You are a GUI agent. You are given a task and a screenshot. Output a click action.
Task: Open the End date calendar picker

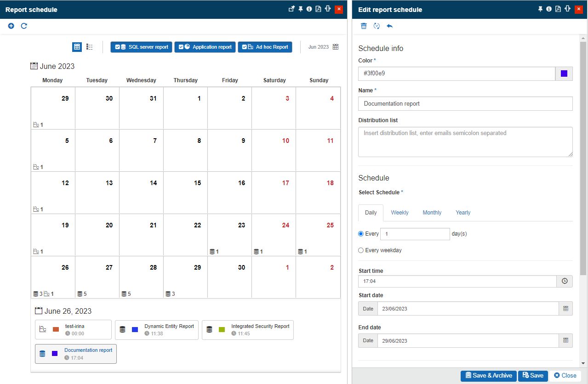(x=565, y=341)
